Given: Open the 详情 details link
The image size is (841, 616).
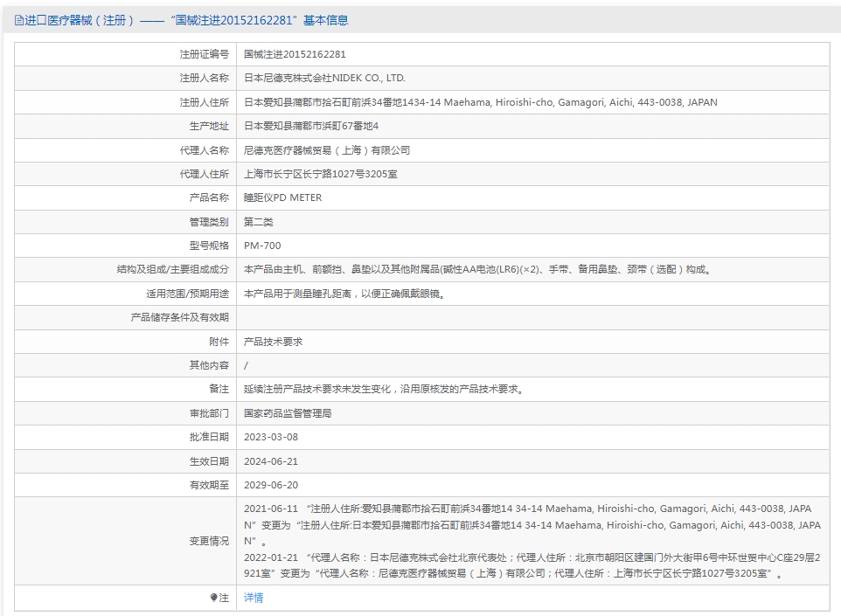Looking at the screenshot, I should (254, 598).
